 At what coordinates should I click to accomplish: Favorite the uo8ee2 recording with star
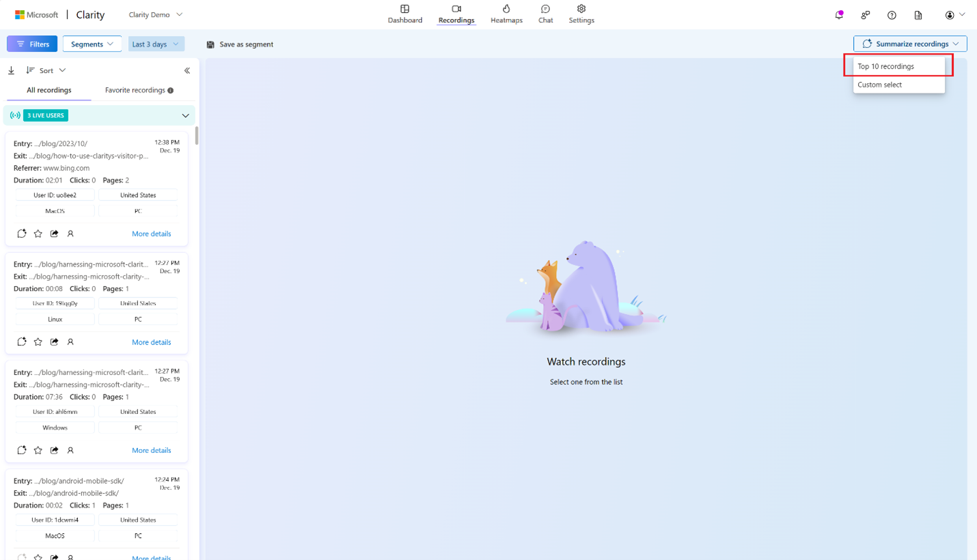(x=38, y=234)
